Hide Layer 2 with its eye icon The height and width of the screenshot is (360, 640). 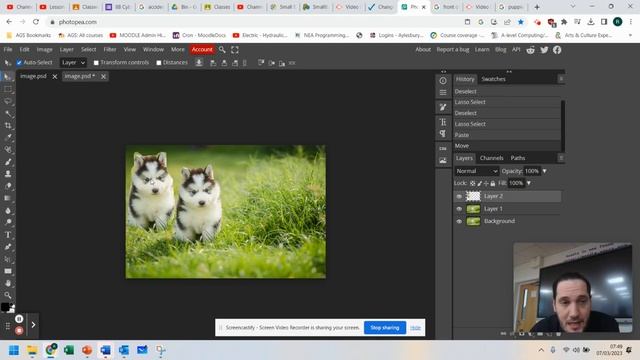[459, 196]
